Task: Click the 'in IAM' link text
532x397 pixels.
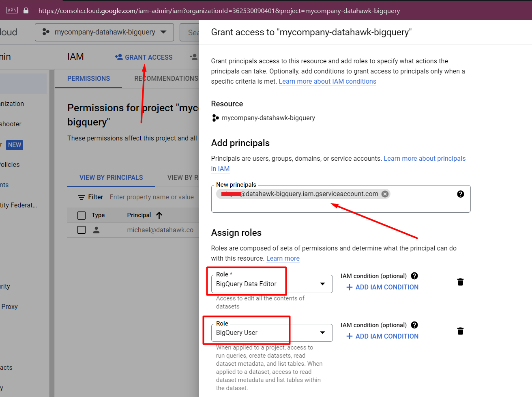Action: [220, 168]
